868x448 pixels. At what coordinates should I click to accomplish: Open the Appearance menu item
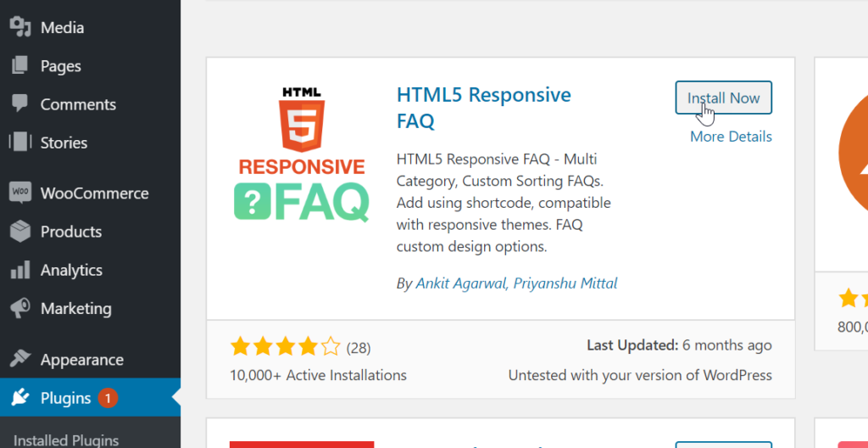pyautogui.click(x=81, y=360)
